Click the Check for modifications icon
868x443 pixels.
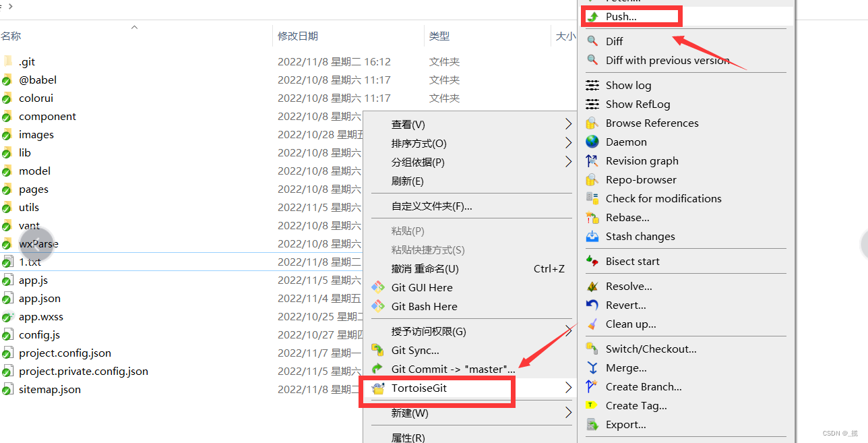[592, 198]
